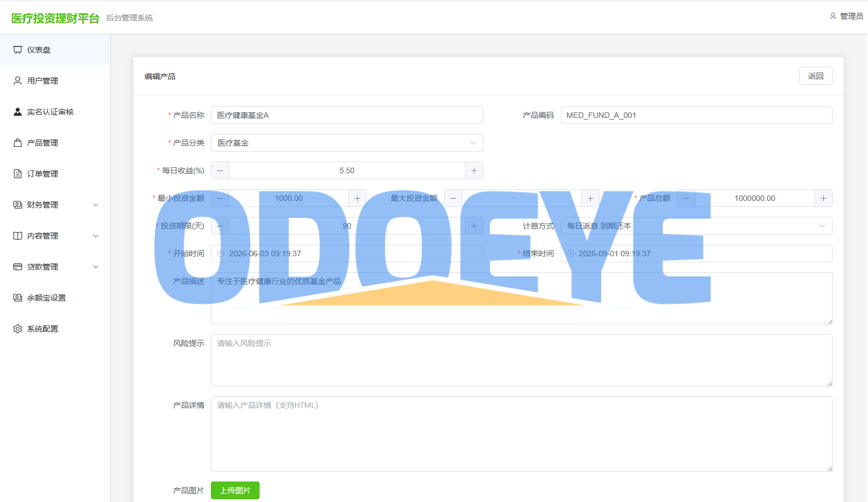Click the 返回 button

tap(816, 76)
